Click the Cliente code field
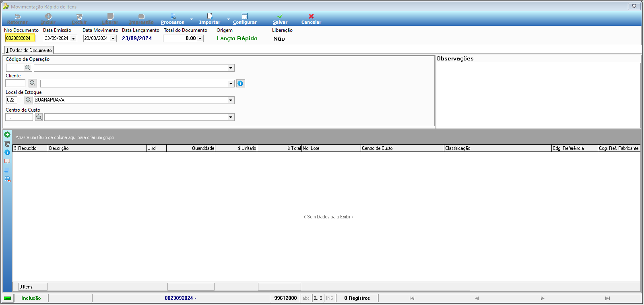The image size is (644, 305). [x=15, y=83]
